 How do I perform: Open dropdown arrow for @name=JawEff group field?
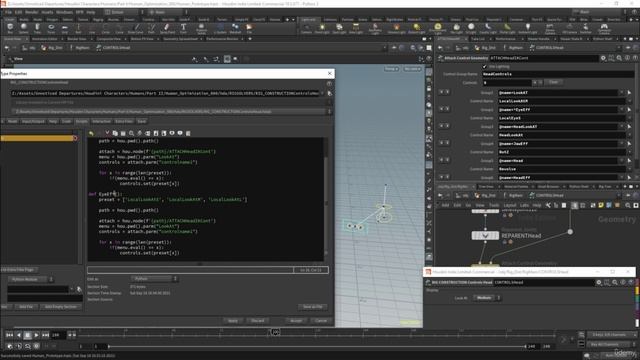click(622, 144)
